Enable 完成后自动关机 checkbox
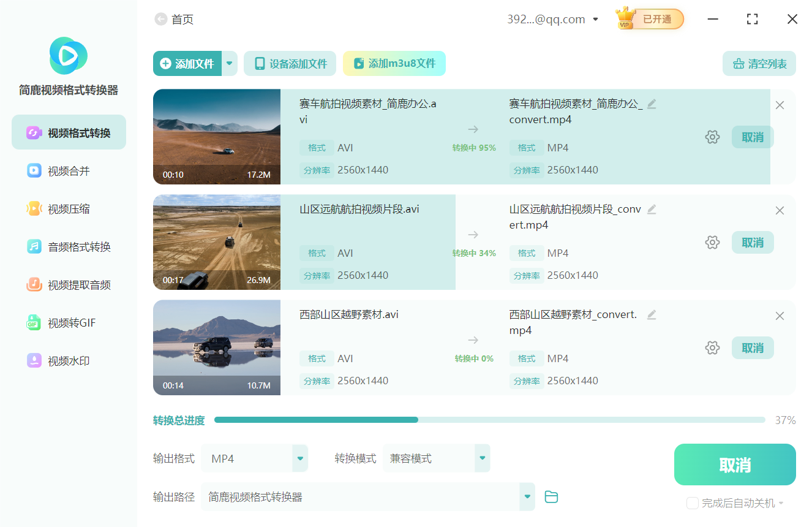Image resolution: width=812 pixels, height=527 pixels. coord(692,502)
